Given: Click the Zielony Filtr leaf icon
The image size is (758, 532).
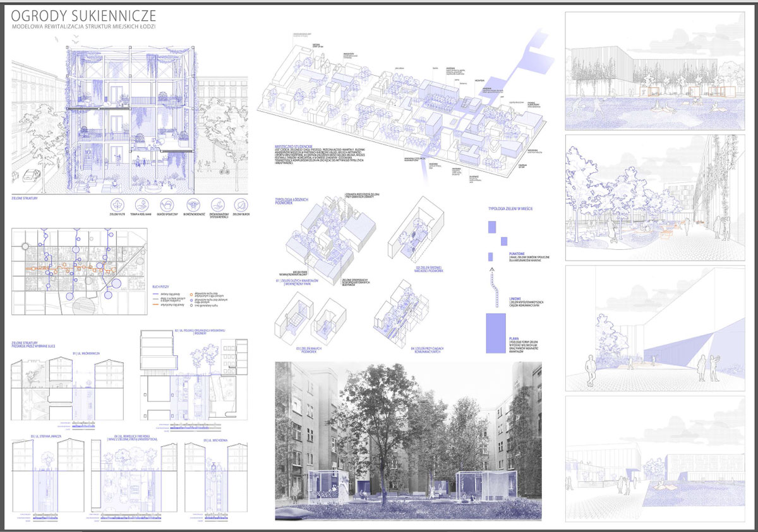Looking at the screenshot, I should pos(117,205).
